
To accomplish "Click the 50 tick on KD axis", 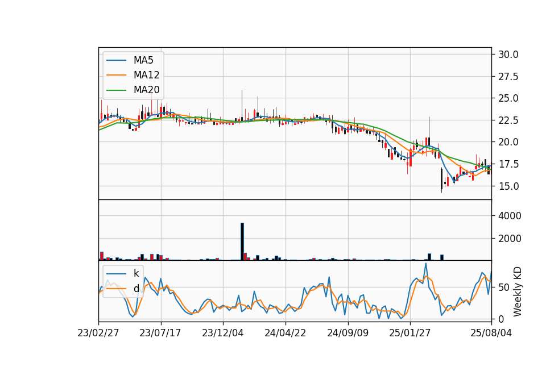I will coord(504,287).
